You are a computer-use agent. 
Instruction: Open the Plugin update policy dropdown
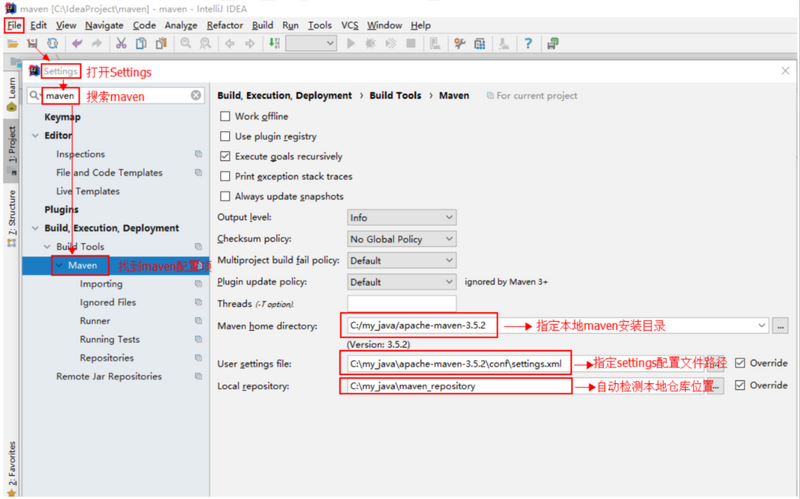tap(402, 282)
